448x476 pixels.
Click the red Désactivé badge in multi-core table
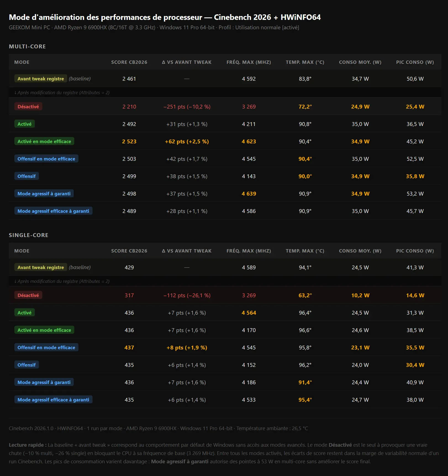(x=28, y=107)
